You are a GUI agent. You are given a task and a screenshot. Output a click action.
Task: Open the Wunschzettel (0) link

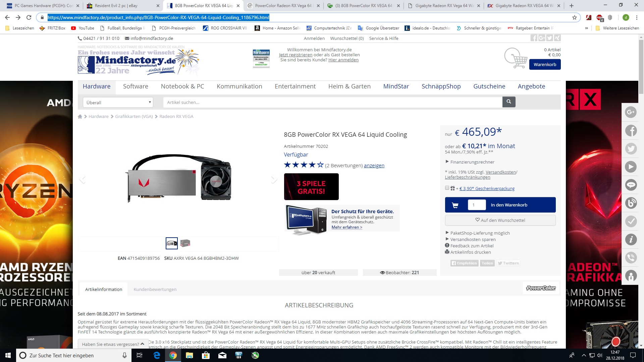347,39
